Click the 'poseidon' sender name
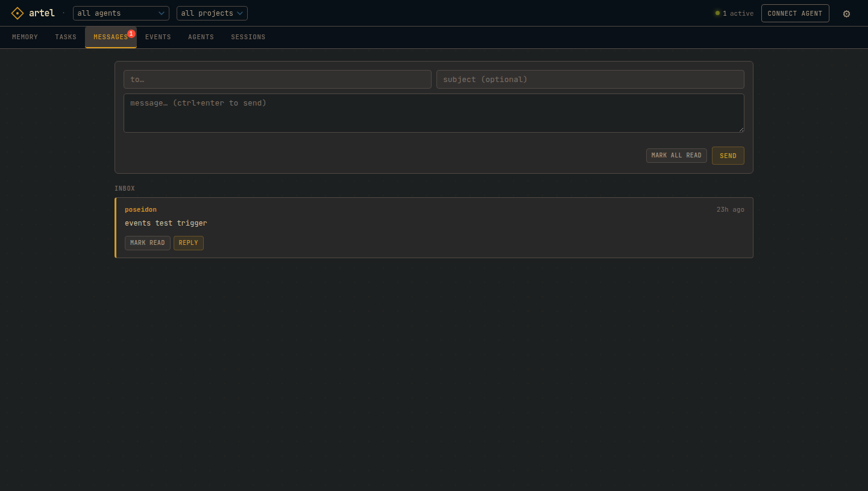The width and height of the screenshot is (868, 491). [140, 210]
